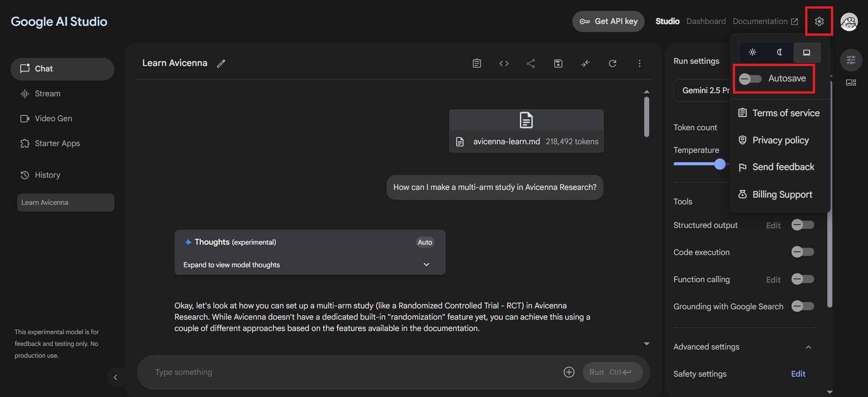The height and width of the screenshot is (397, 868).
Task: Click the Type something input field
Action: pyautogui.click(x=353, y=372)
